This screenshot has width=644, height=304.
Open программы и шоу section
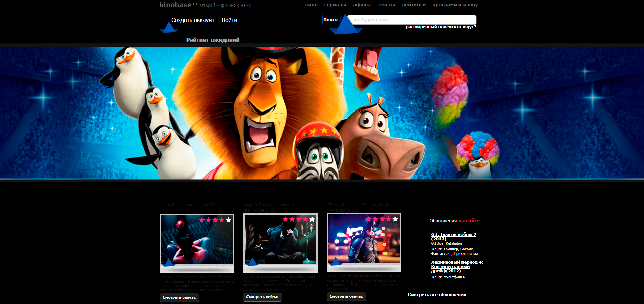tap(455, 5)
